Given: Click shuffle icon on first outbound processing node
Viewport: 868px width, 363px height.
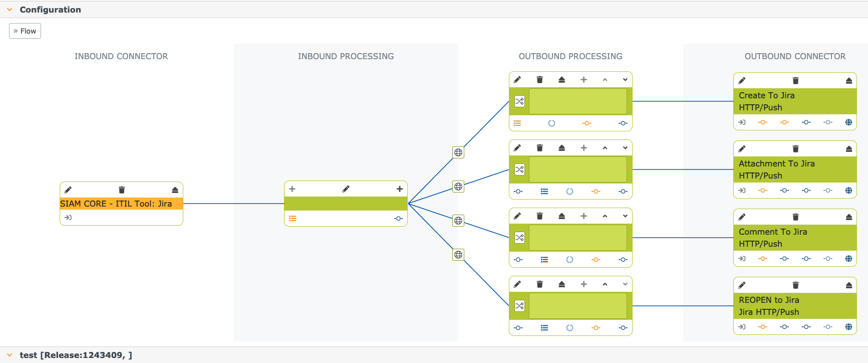Looking at the screenshot, I should 519,101.
